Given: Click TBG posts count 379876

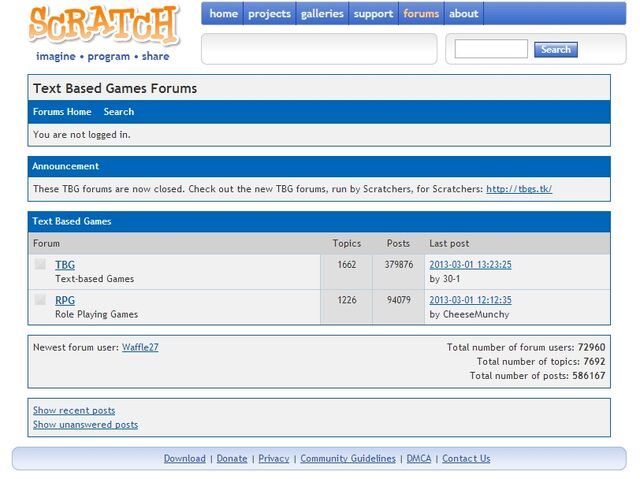Looking at the screenshot, I should tap(398, 265).
